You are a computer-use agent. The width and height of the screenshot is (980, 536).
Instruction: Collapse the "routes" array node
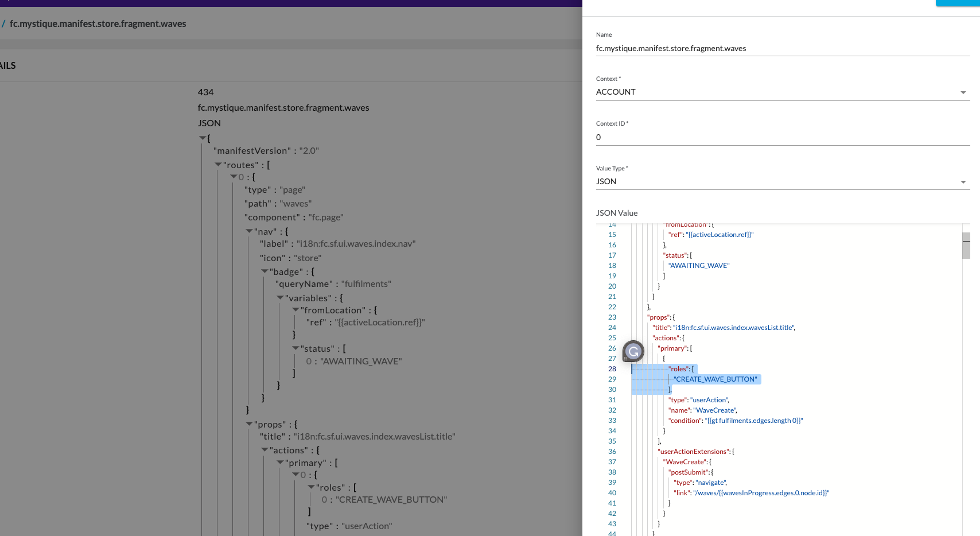click(x=218, y=165)
